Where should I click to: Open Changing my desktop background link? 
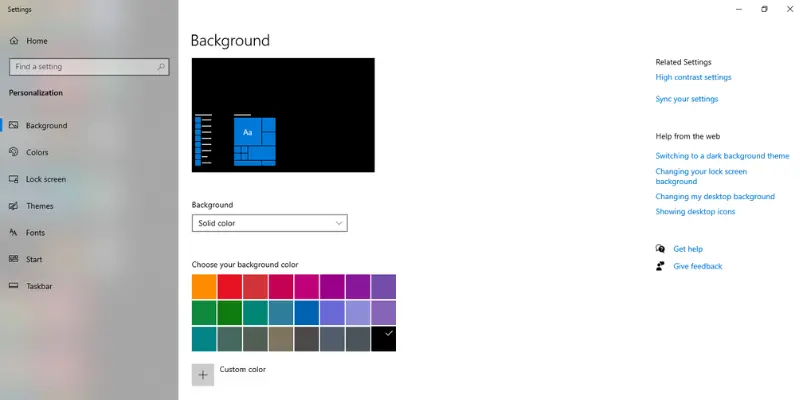715,196
